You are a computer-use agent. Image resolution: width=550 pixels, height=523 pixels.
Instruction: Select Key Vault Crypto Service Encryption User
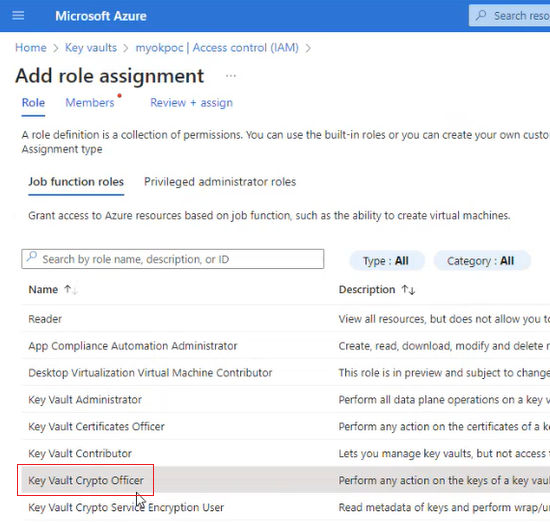(126, 507)
